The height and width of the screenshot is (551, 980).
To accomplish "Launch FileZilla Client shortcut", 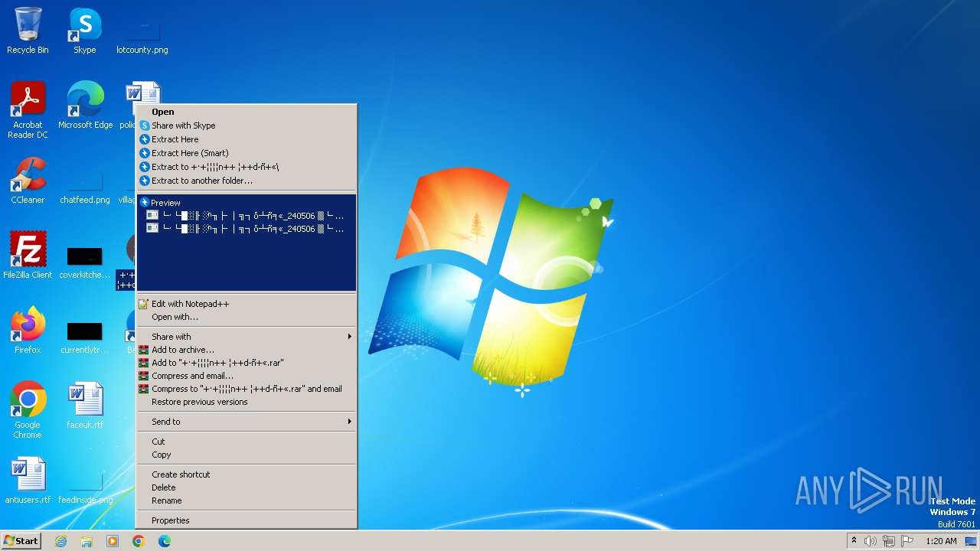I will point(28,256).
